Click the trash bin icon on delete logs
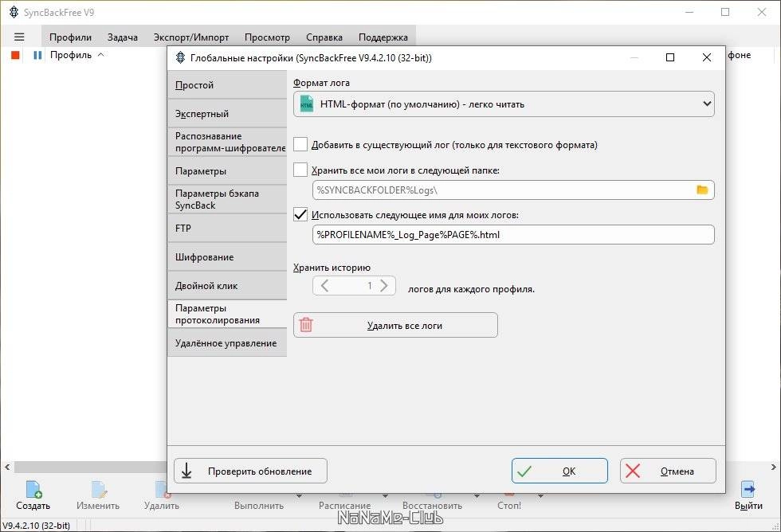The image size is (781, 532). click(306, 325)
